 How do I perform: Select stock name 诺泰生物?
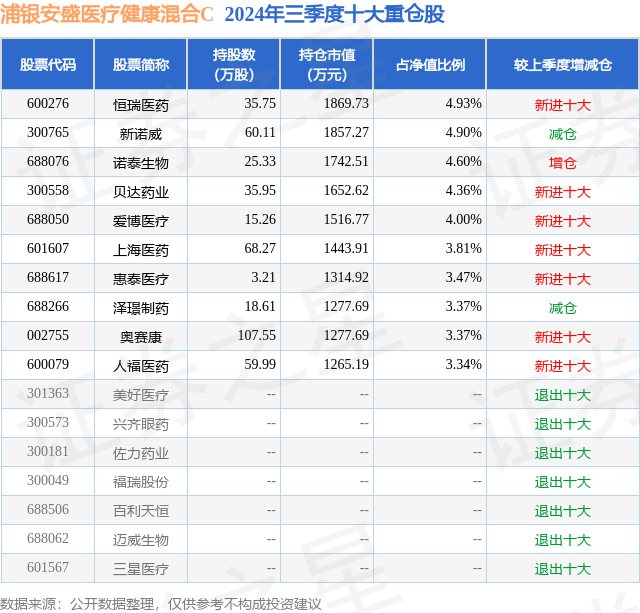(141, 163)
